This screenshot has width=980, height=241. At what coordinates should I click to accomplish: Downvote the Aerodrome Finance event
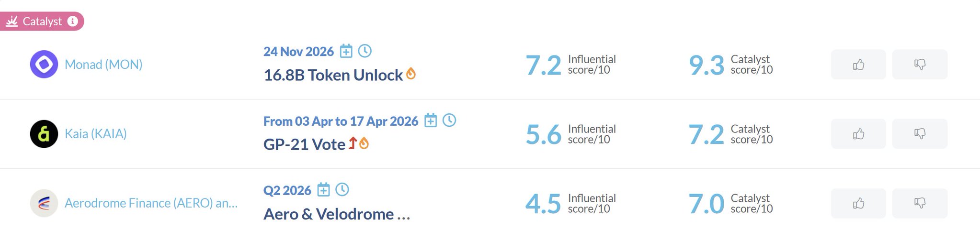point(920,203)
